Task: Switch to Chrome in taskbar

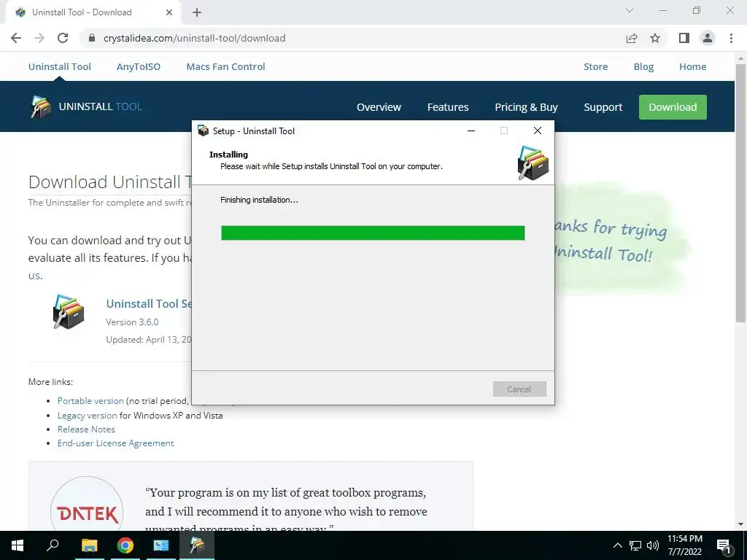Action: (125, 545)
